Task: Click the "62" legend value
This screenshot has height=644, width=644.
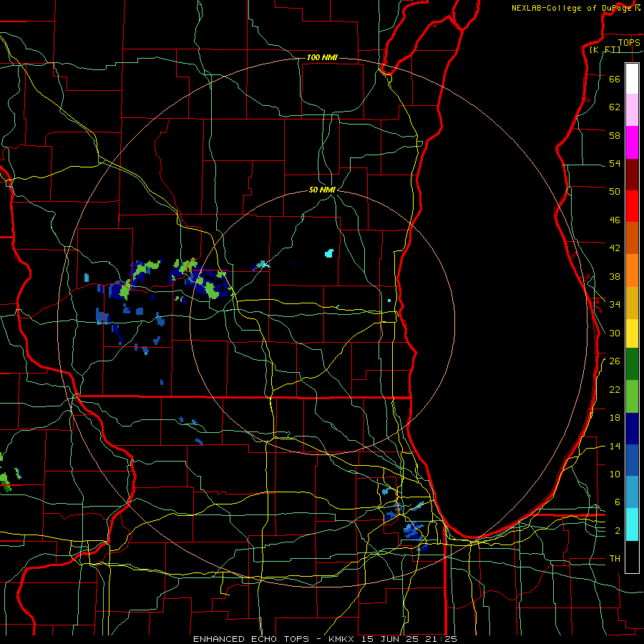Action: 615,107
